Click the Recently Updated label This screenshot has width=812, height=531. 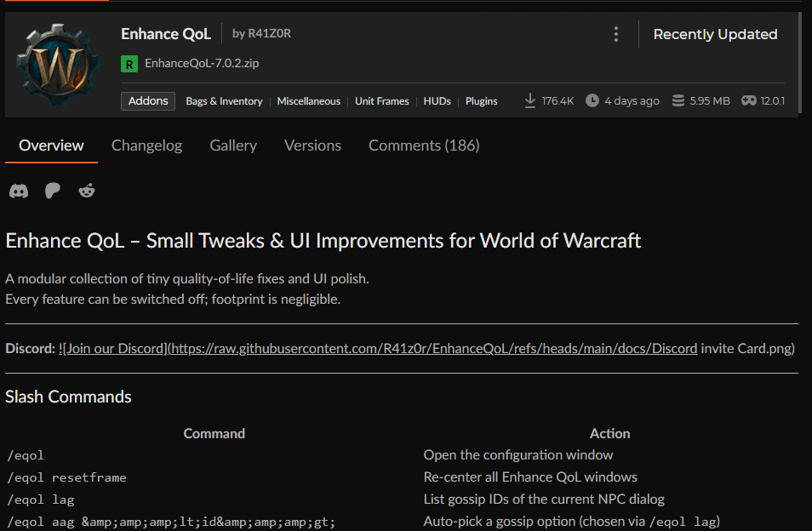[715, 34]
